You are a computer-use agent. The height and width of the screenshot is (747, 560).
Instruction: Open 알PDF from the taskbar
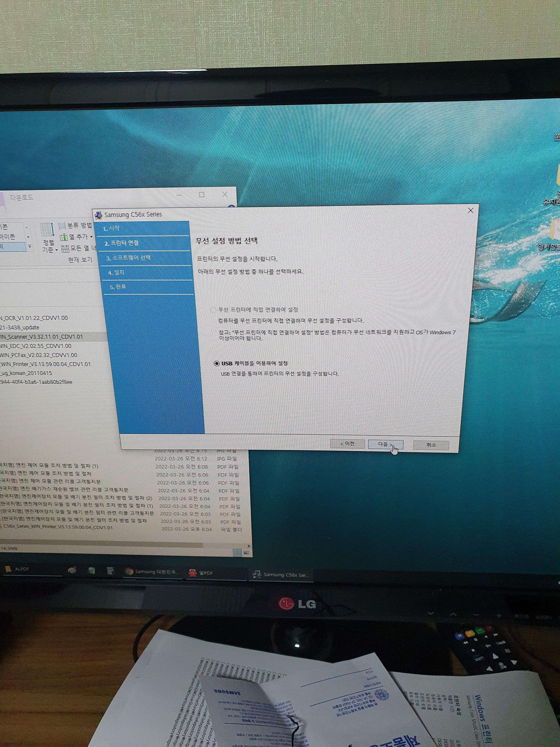click(201, 573)
